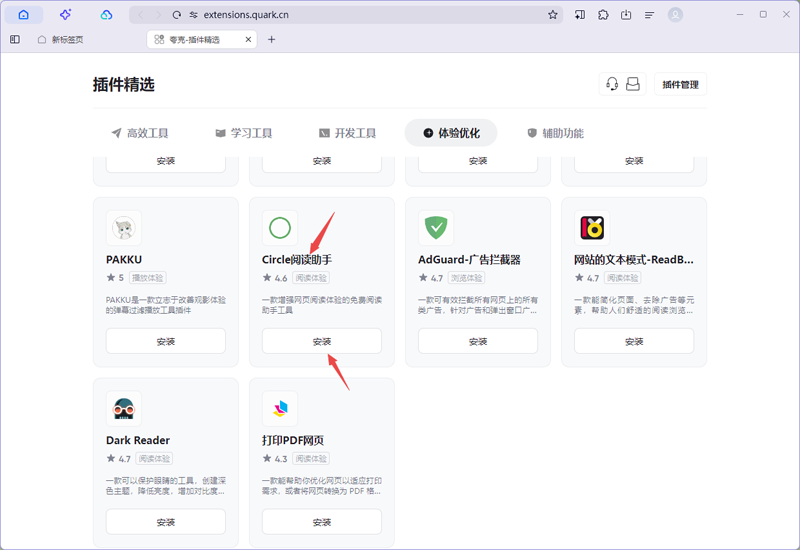Click the 阅读体验 tag on Dark Reader
The image size is (800, 550).
[x=154, y=459]
